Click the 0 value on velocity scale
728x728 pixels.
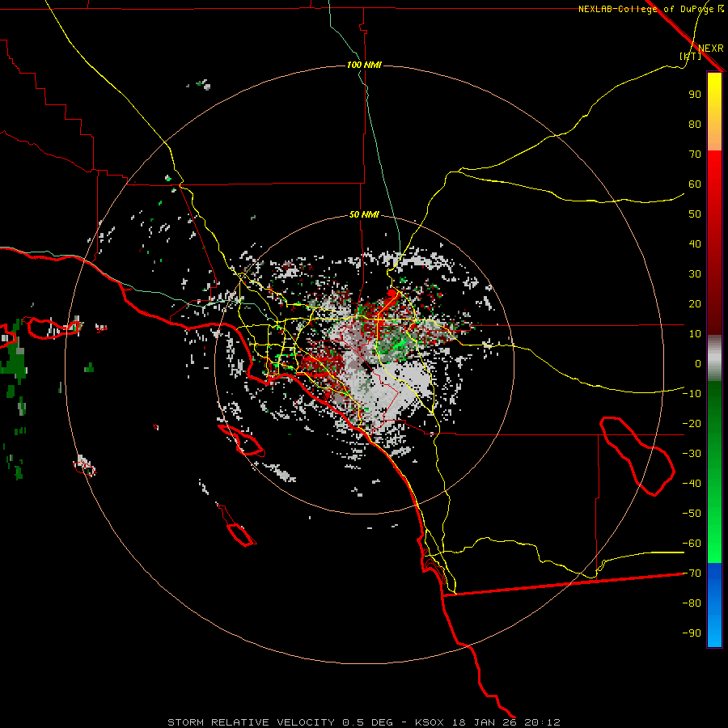pos(698,363)
